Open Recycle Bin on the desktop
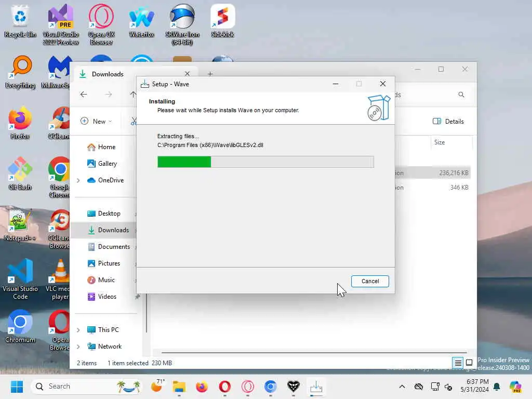Screen dimensions: 532x399 pyautogui.click(x=20, y=21)
